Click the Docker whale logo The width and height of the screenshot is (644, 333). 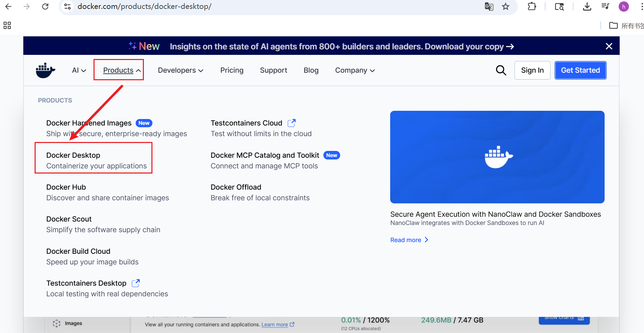[x=46, y=70]
